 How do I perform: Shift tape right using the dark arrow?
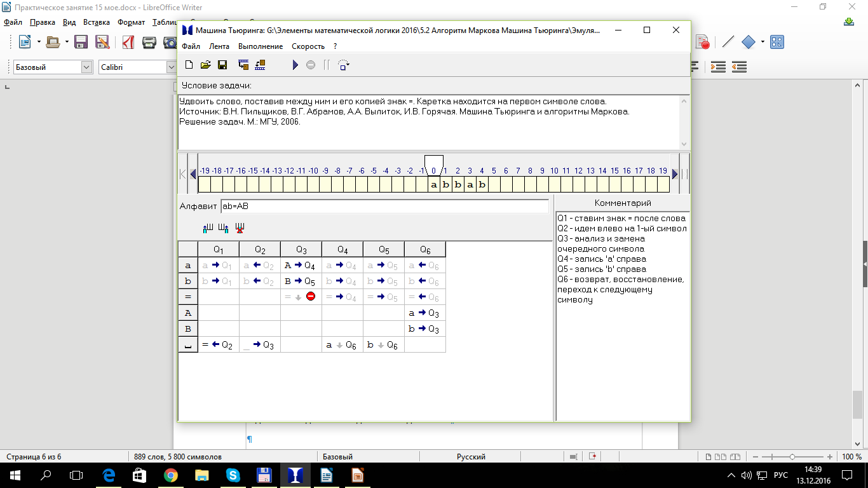675,174
